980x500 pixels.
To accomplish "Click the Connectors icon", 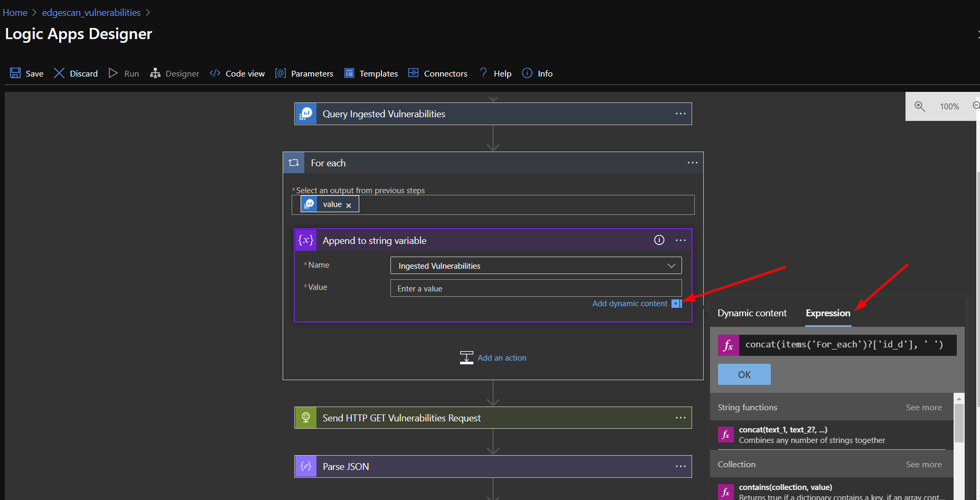I will coord(413,73).
